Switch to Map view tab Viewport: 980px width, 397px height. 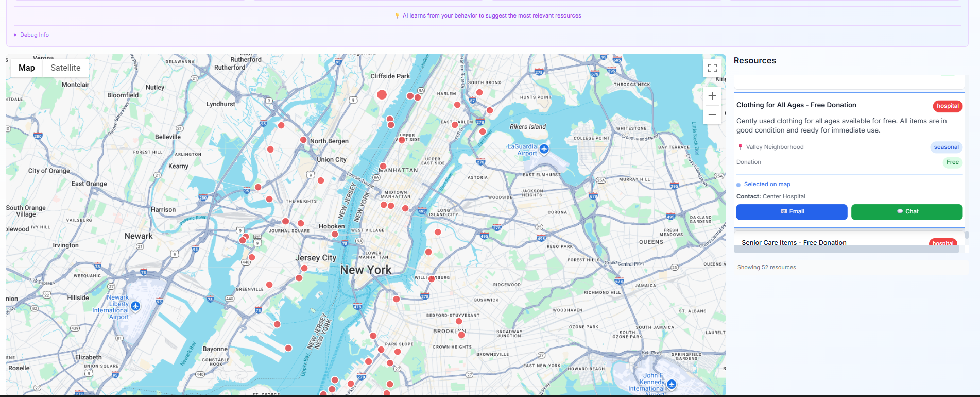pyautogui.click(x=27, y=68)
